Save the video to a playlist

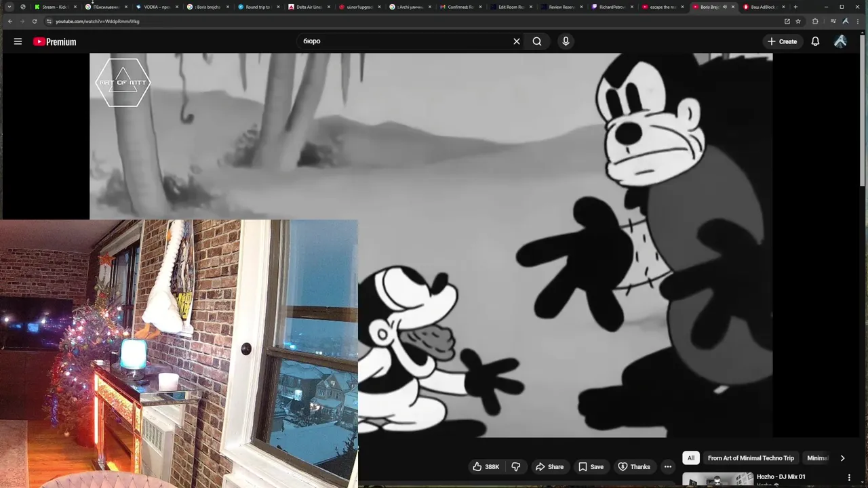point(591,466)
